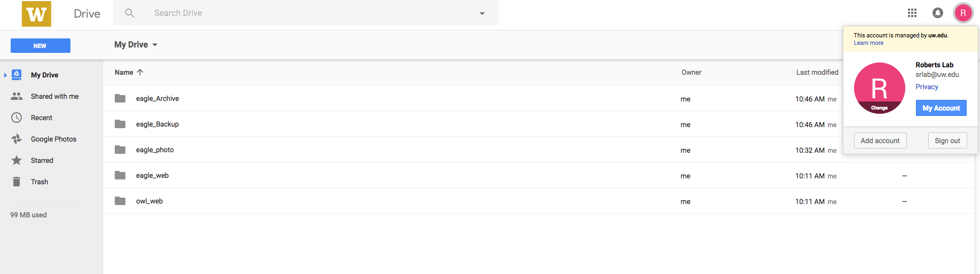Expand the search options dropdown arrow
Viewport: 980px width, 274px height.
pos(482,13)
